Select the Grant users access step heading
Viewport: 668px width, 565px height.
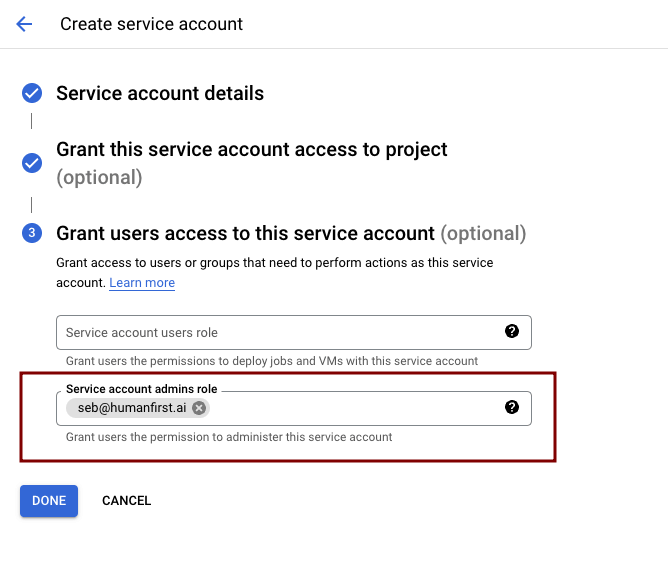point(245,234)
